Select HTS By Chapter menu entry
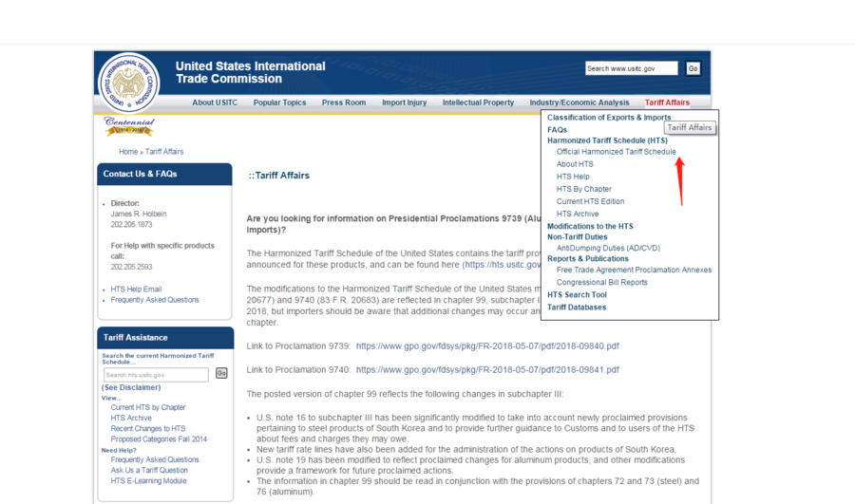The image size is (855, 504). [x=584, y=189]
